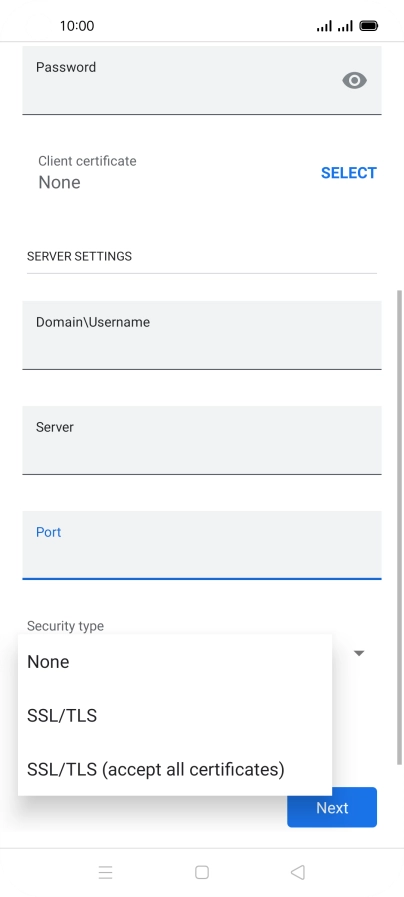Tap the Home navigation square icon

point(201,872)
